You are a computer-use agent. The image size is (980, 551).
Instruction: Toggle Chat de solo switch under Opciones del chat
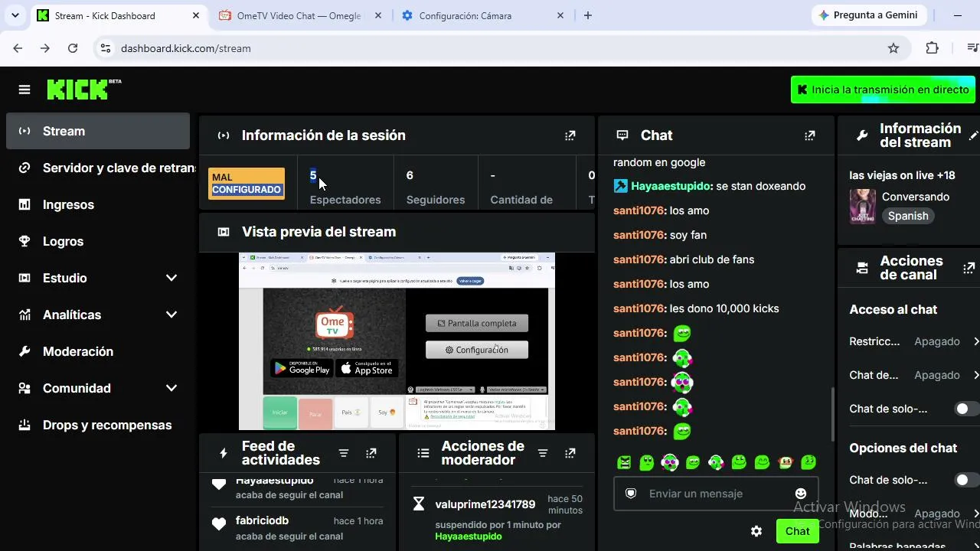click(x=967, y=480)
